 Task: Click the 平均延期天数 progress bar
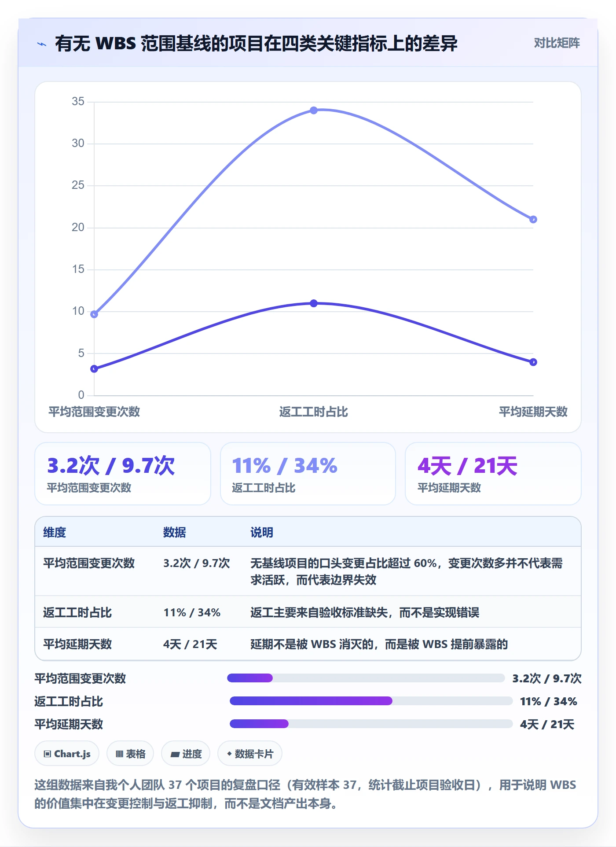(371, 724)
